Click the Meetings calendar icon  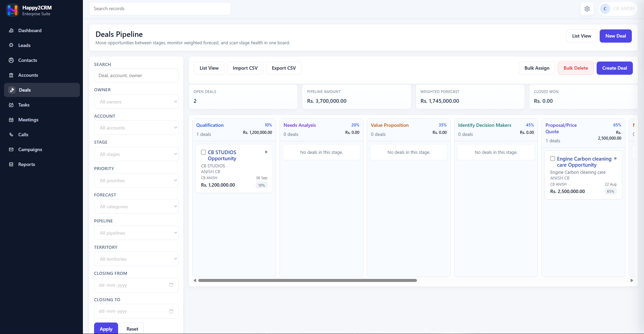11,120
